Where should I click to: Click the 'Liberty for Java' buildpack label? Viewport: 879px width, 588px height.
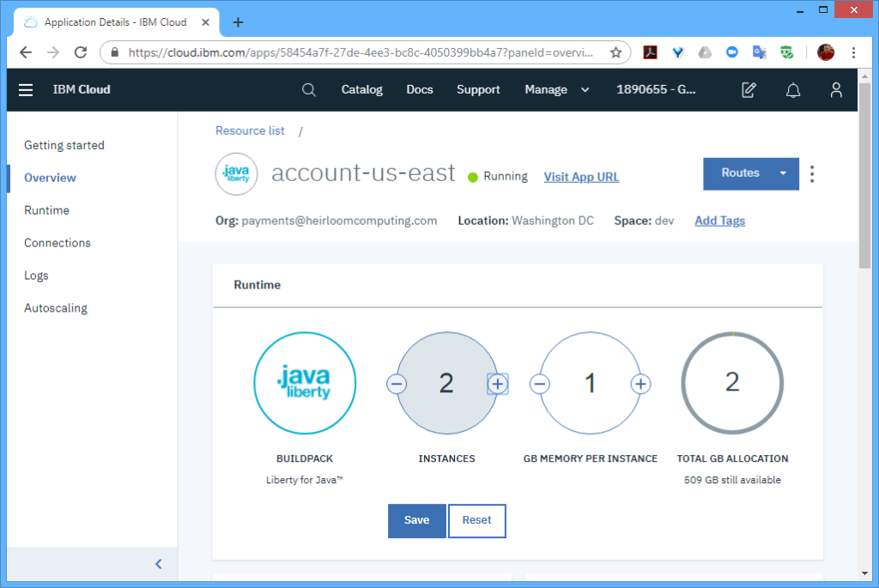[x=305, y=480]
